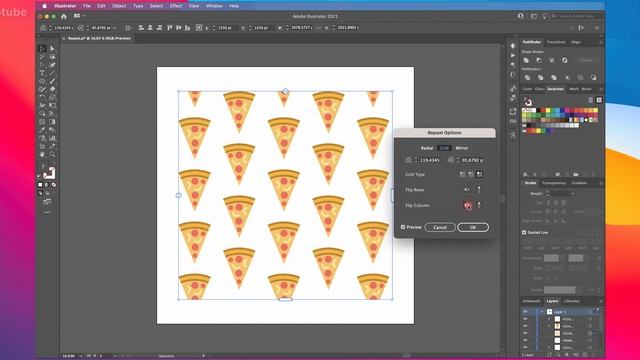
Task: Click the Unite shape mode icon
Action: (526, 60)
